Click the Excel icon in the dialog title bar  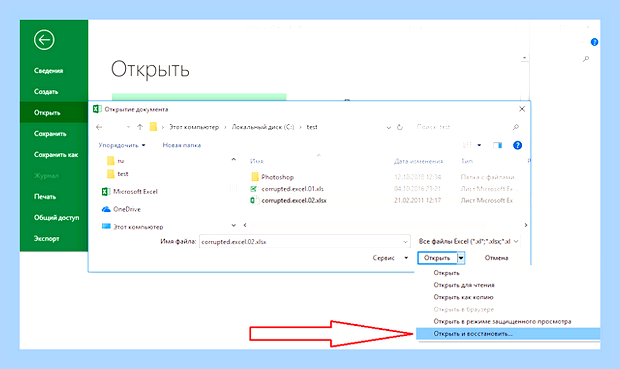point(97,109)
